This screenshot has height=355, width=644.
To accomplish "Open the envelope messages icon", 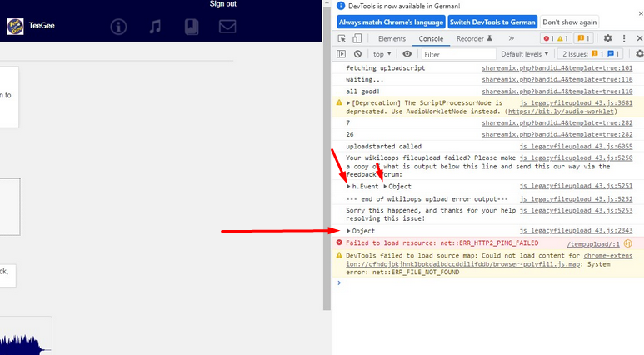I will (227, 27).
